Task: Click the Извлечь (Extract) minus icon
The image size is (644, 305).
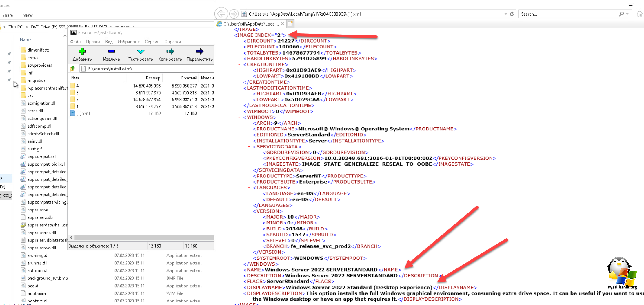Action: click(112, 52)
